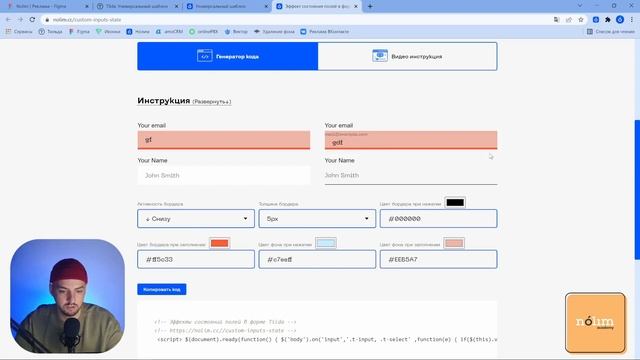Click the page vertical scrollbar thumb
Screen dimensions: 640x360
pos(637,189)
